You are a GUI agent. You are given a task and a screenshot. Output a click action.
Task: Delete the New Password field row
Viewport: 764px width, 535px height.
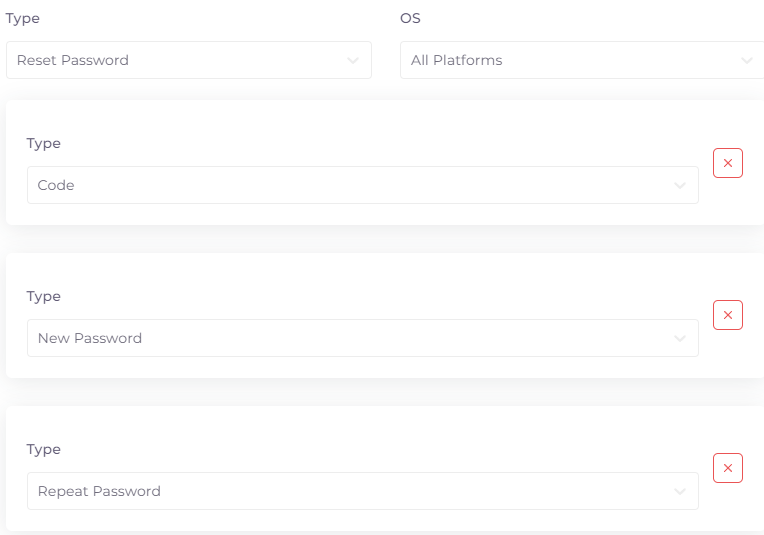click(x=727, y=315)
